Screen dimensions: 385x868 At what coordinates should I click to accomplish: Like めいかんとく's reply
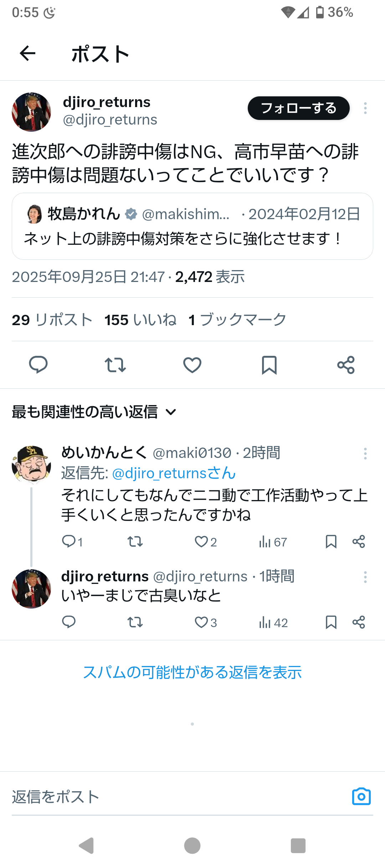pyautogui.click(x=201, y=542)
